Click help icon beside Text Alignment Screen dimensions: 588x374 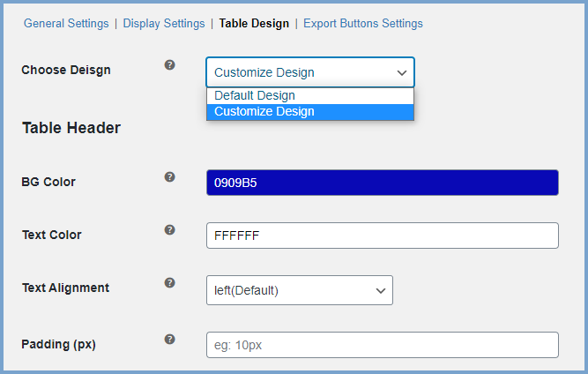169,282
